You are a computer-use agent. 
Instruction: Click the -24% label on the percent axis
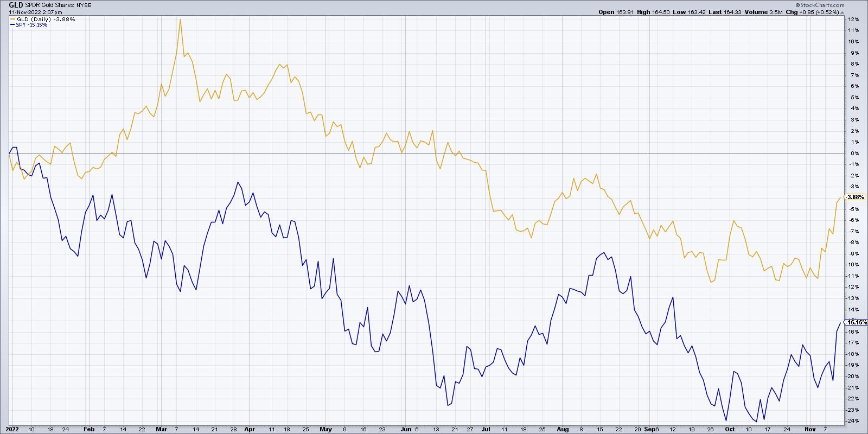point(852,421)
